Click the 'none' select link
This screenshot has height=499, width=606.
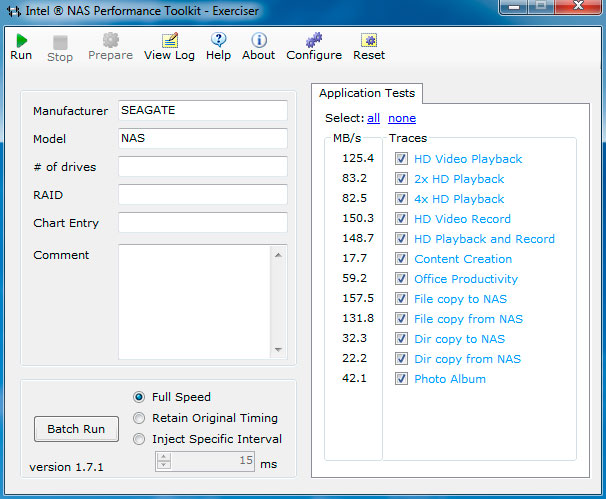click(402, 118)
